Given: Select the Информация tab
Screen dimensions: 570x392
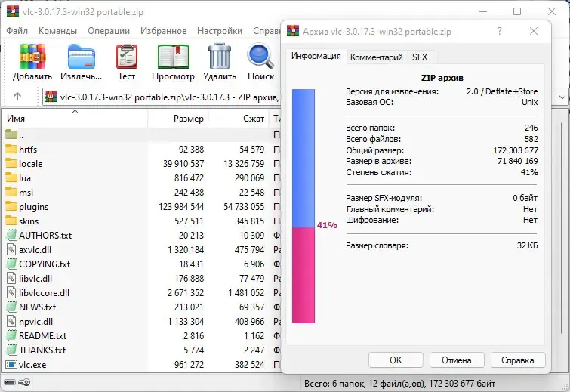Looking at the screenshot, I should pos(316,56).
